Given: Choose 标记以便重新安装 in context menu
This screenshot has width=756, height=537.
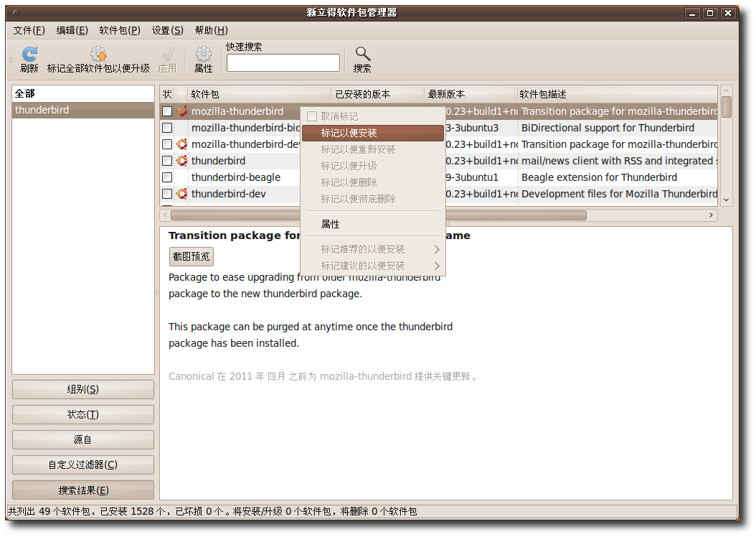Looking at the screenshot, I should pyautogui.click(x=373, y=149).
